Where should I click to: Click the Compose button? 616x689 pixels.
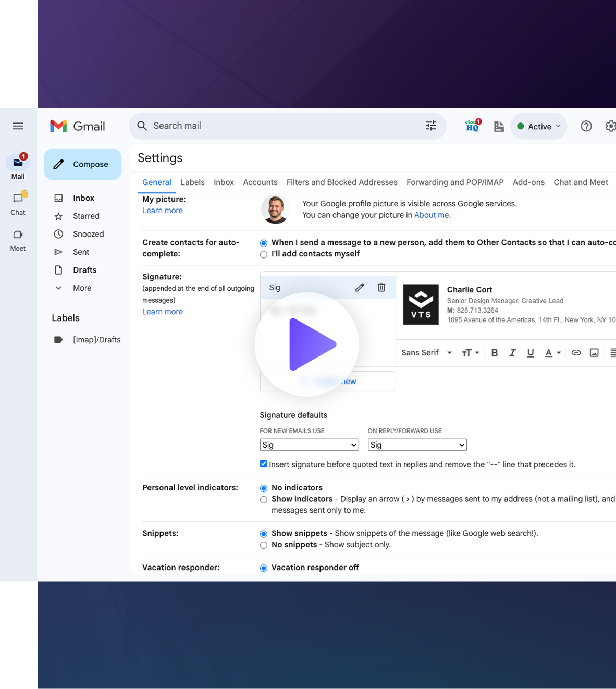click(x=82, y=164)
